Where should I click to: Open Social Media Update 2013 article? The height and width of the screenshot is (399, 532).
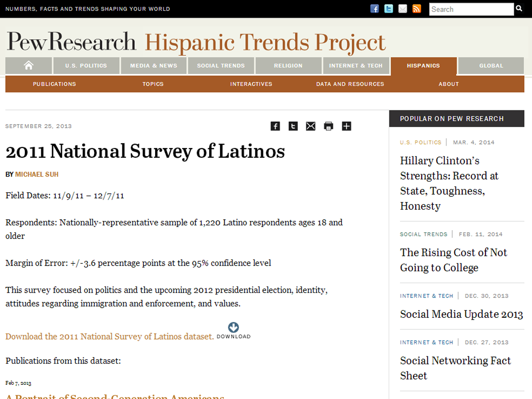coord(462,314)
